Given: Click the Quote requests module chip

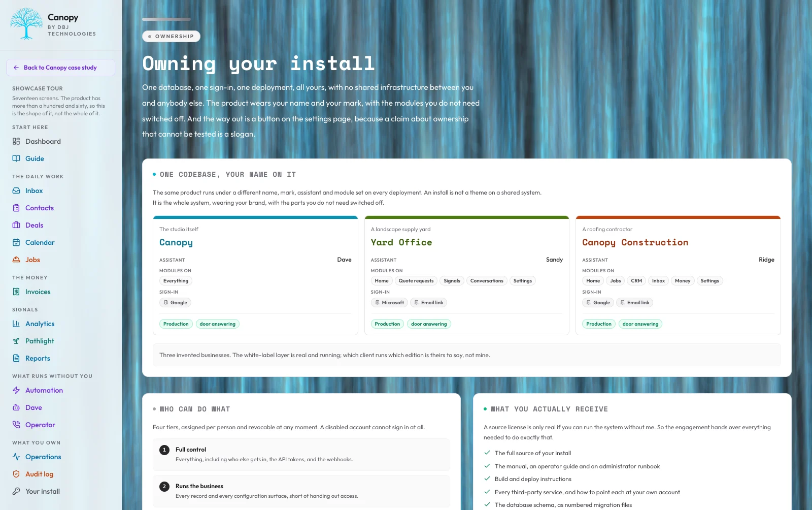Looking at the screenshot, I should pos(416,281).
